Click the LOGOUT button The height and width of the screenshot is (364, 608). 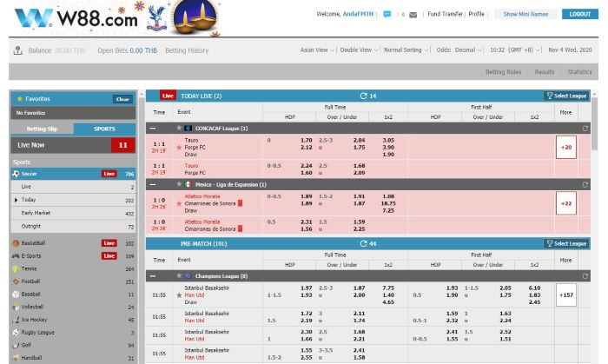[579, 14]
